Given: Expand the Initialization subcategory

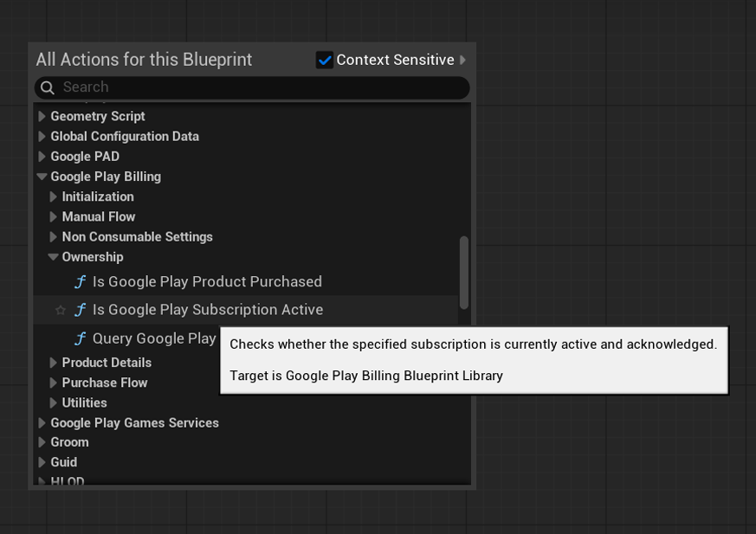Looking at the screenshot, I should 54,196.
